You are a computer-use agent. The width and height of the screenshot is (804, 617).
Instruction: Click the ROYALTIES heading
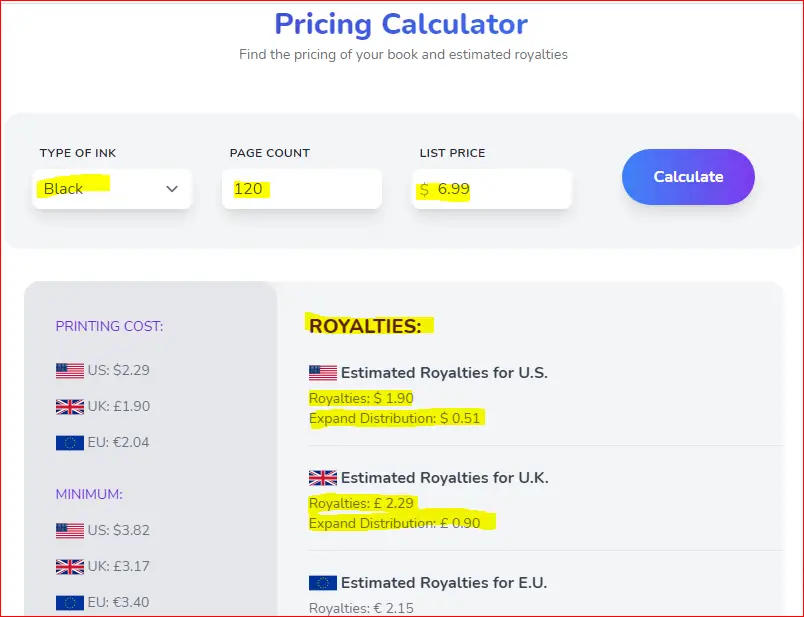tap(365, 326)
